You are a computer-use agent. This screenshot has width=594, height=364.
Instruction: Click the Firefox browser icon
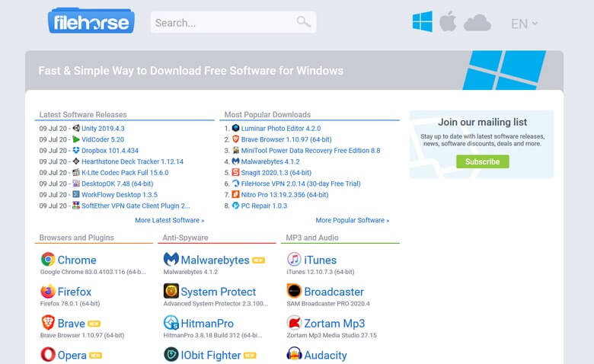pos(48,291)
